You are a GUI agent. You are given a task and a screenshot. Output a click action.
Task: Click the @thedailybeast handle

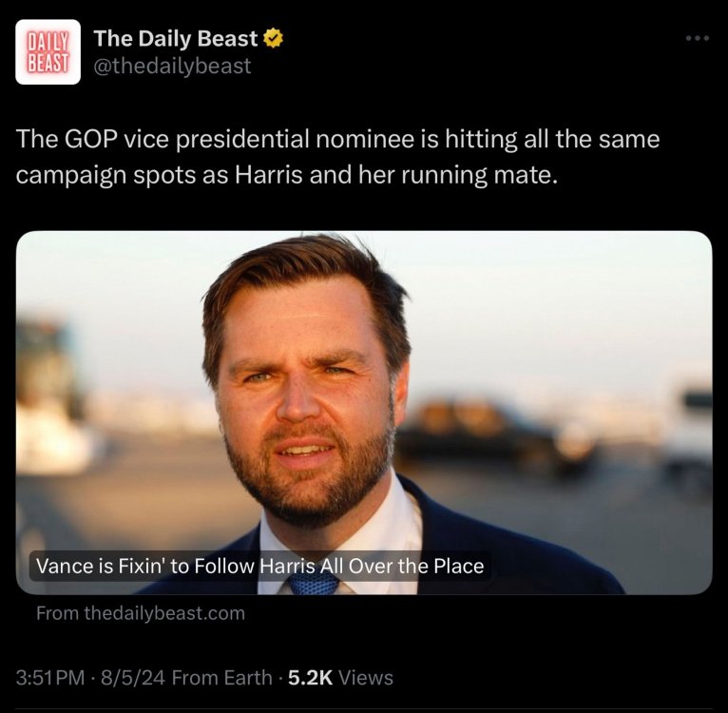tap(172, 67)
